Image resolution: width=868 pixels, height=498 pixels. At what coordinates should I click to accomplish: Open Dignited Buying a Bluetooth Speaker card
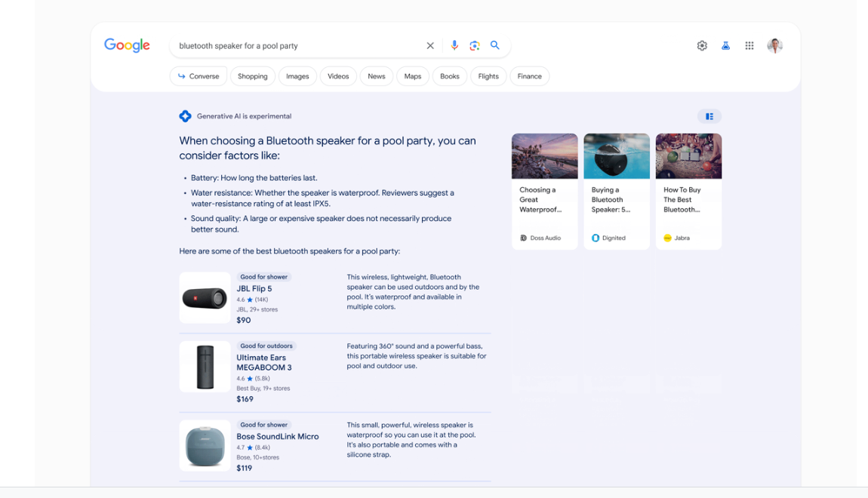[x=617, y=192]
